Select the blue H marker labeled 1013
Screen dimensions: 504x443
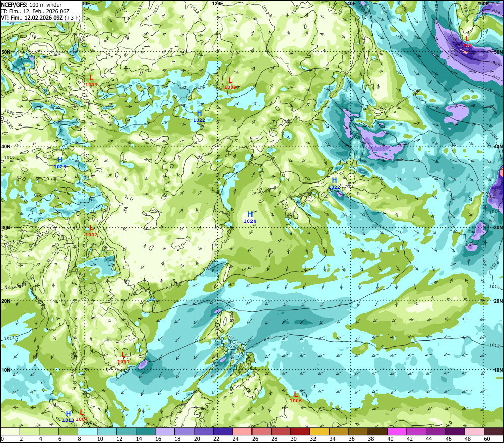coord(68,414)
